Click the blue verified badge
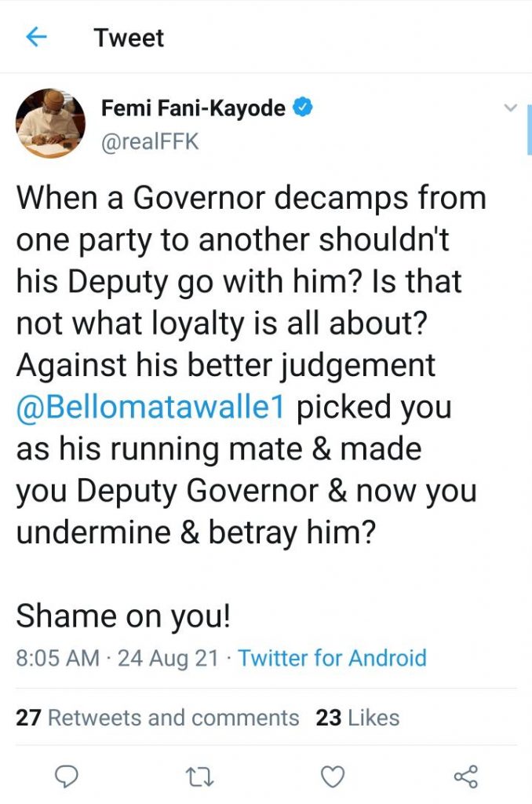Image resolution: width=532 pixels, height=804 pixels. [304, 108]
